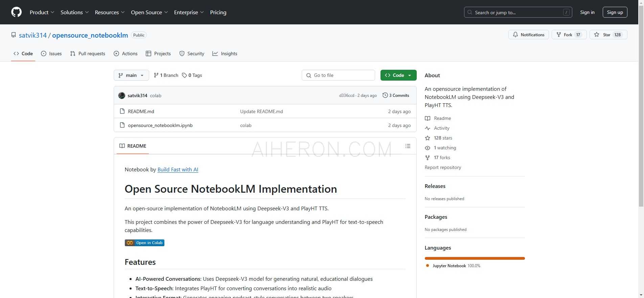Click the Go to file input
This screenshot has height=298, width=644.
click(338, 75)
